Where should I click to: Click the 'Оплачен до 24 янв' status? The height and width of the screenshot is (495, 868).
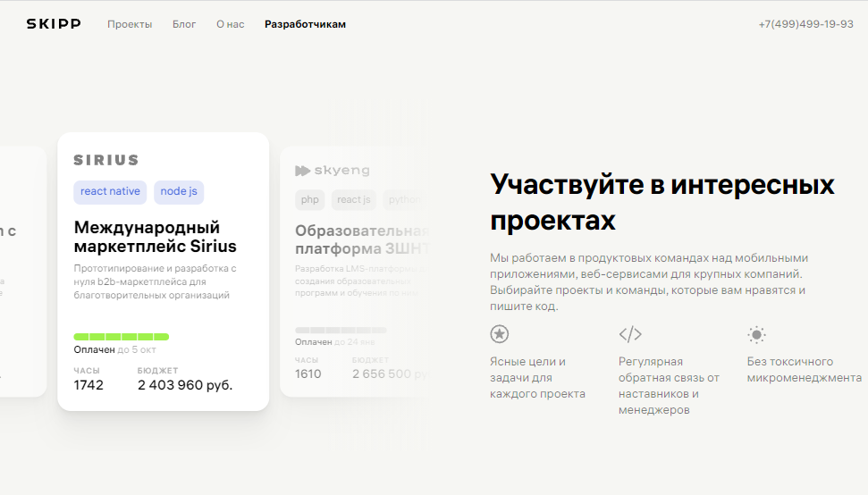pos(335,342)
